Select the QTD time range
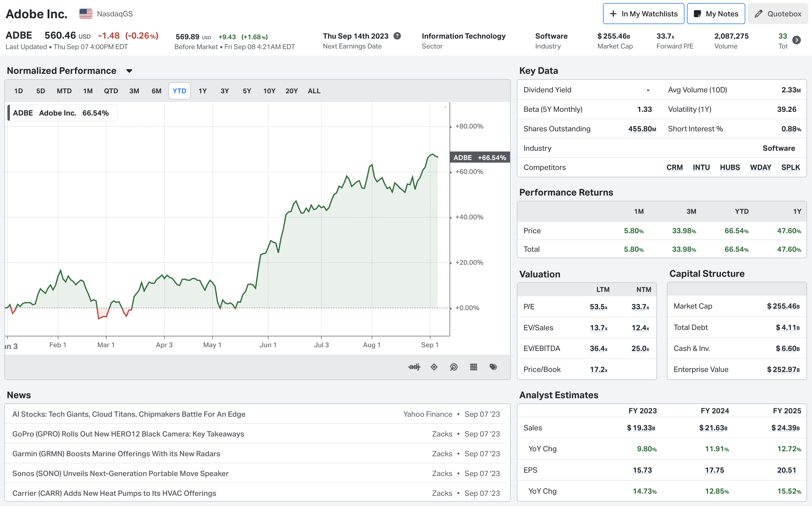This screenshot has width=812, height=506. (111, 91)
